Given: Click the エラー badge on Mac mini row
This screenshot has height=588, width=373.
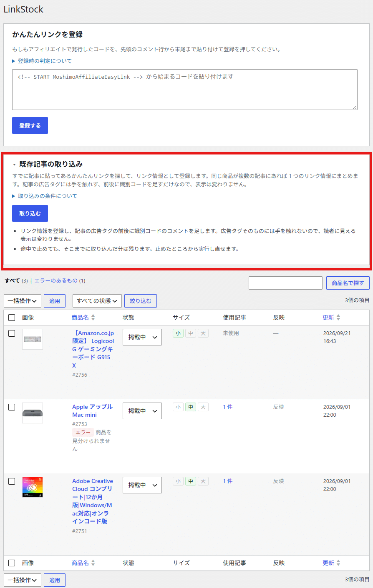Looking at the screenshot, I should [83, 433].
